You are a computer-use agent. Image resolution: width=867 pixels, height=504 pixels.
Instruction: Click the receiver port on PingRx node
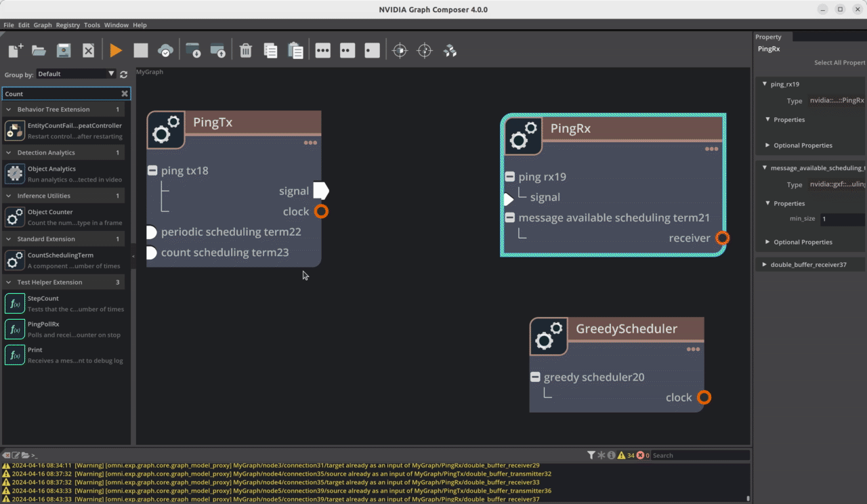coord(723,238)
